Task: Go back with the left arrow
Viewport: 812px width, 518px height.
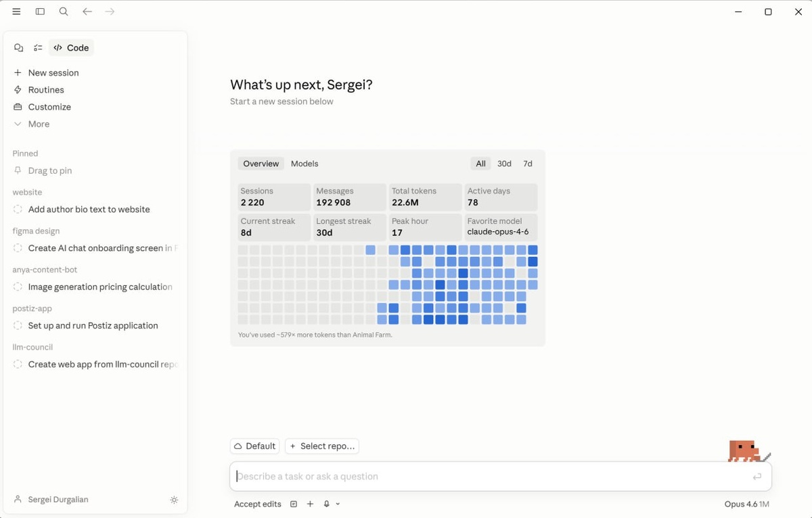Action: click(x=87, y=11)
